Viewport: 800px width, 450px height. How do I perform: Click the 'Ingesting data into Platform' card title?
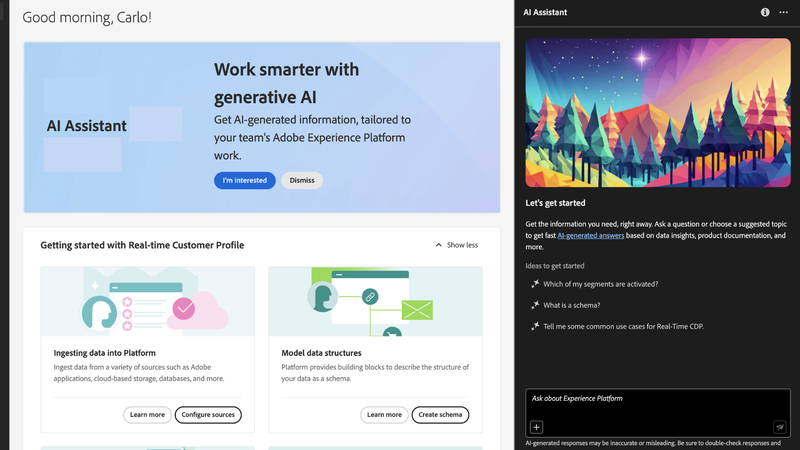(x=105, y=353)
